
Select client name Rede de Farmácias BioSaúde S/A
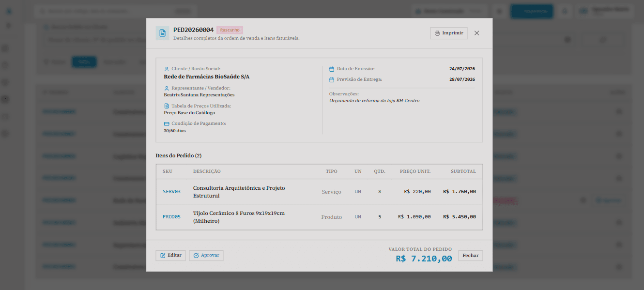(x=207, y=76)
